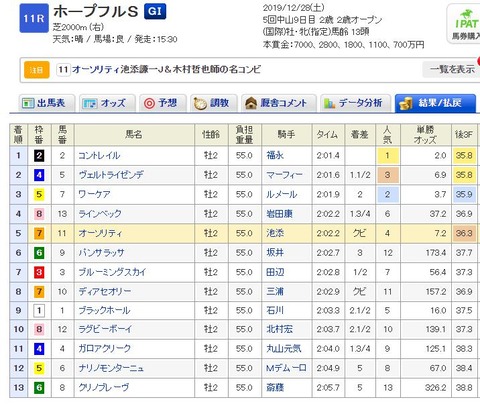
Task: Open horse オーソリティ in results table
Action: (100, 233)
